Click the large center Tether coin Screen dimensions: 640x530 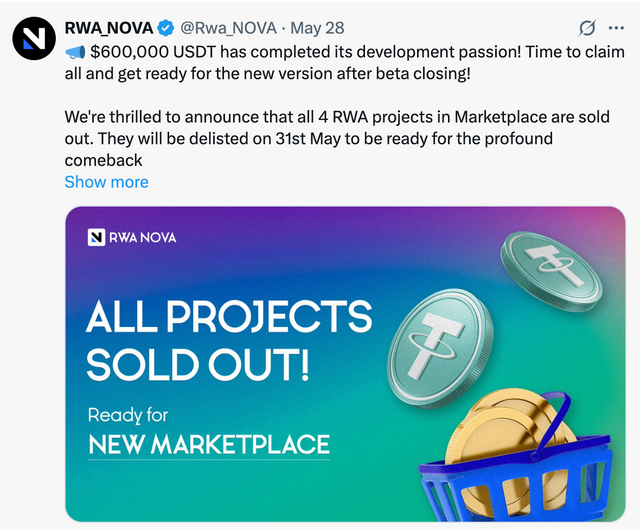click(x=440, y=347)
